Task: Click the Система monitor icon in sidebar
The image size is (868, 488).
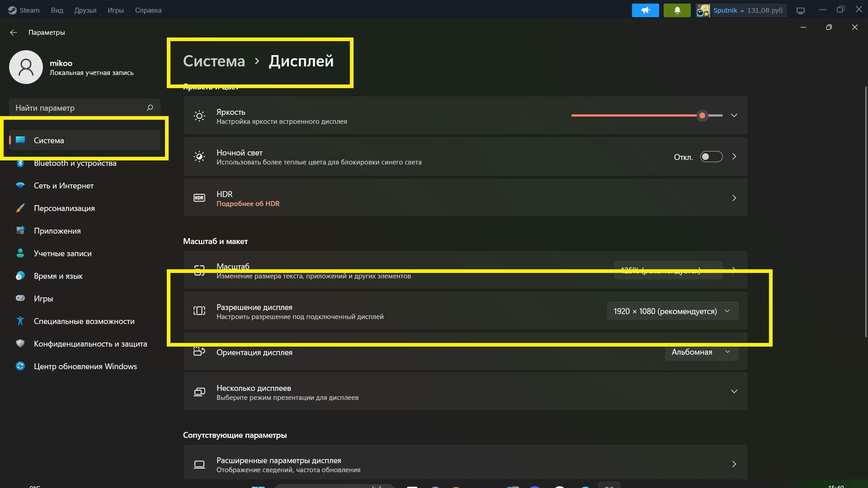Action: pyautogui.click(x=20, y=140)
